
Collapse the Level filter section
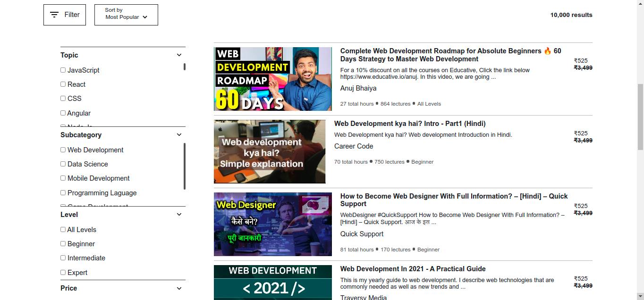click(x=179, y=215)
